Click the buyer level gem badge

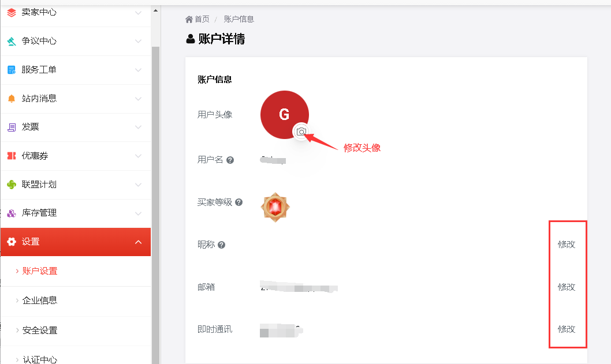tap(275, 206)
